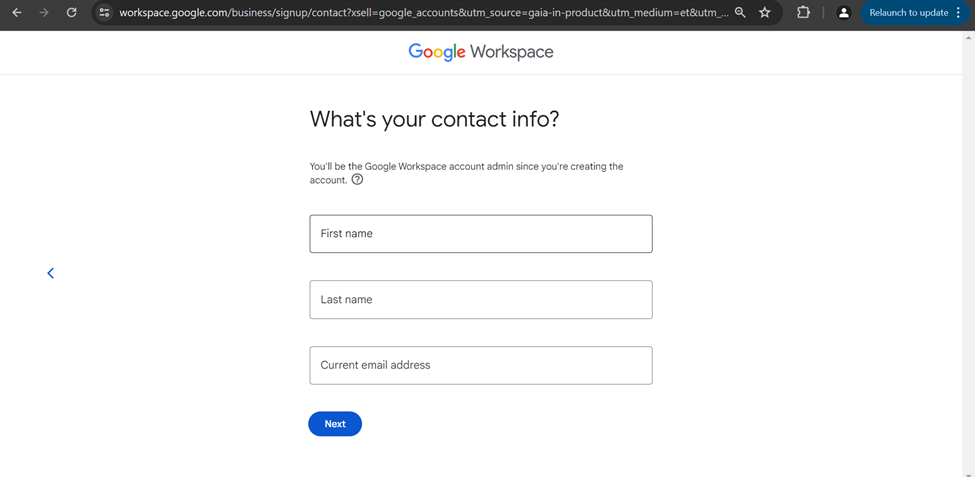This screenshot has height=477, width=975.
Task: Go back using the browser back arrow
Action: point(17,12)
